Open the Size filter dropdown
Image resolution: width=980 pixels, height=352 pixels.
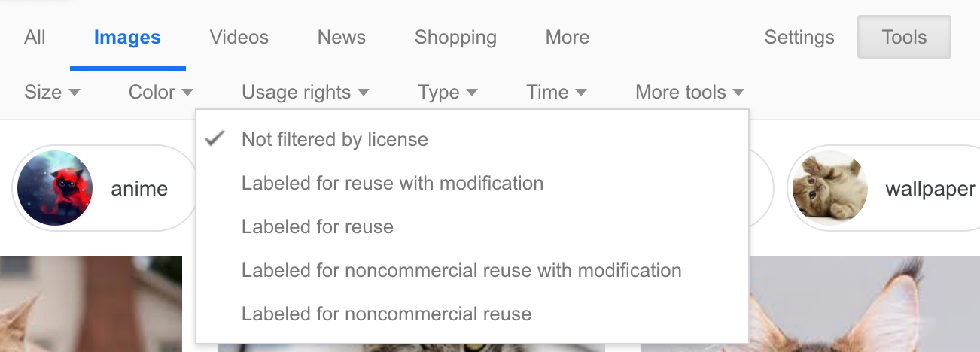tap(52, 93)
